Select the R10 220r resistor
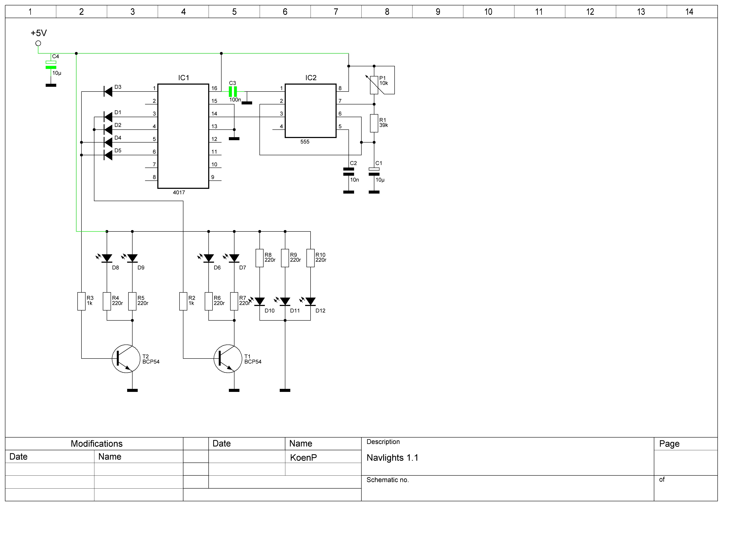Viewport: 756px width, 534px height. (x=311, y=258)
